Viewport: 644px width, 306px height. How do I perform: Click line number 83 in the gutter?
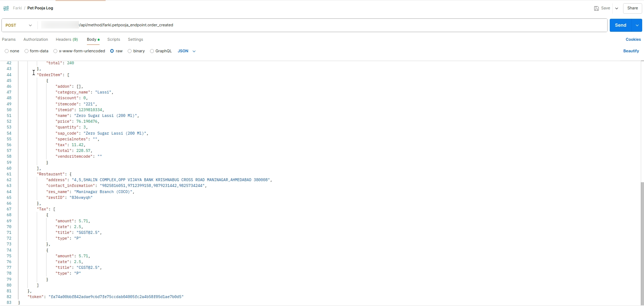click(9, 303)
